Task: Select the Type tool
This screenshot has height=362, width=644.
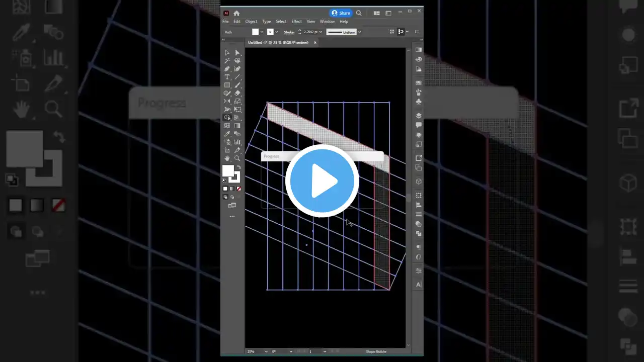Action: [x=227, y=77]
